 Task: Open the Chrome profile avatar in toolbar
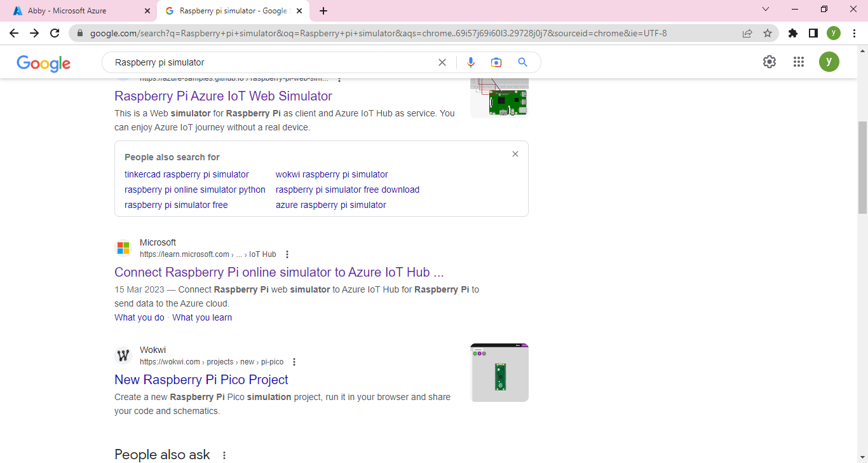pyautogui.click(x=834, y=33)
